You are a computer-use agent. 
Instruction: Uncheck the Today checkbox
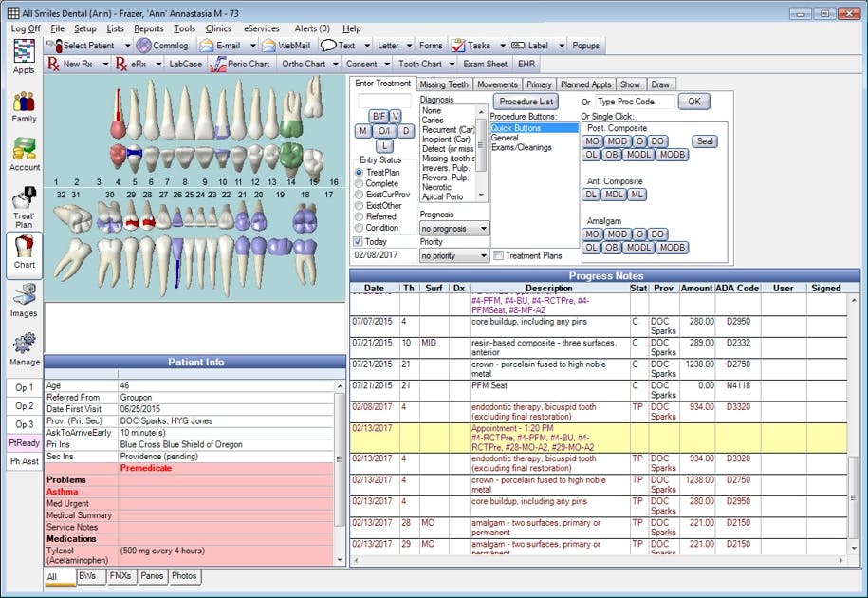(x=359, y=242)
